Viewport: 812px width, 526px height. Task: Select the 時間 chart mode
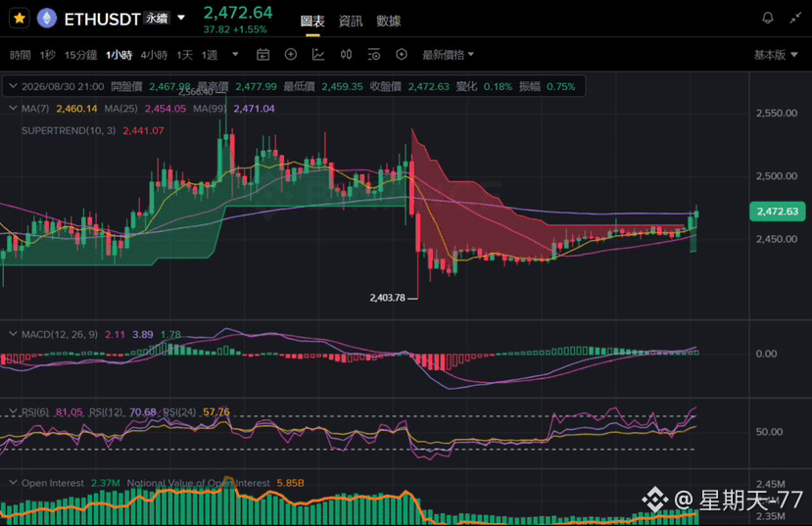(21, 55)
